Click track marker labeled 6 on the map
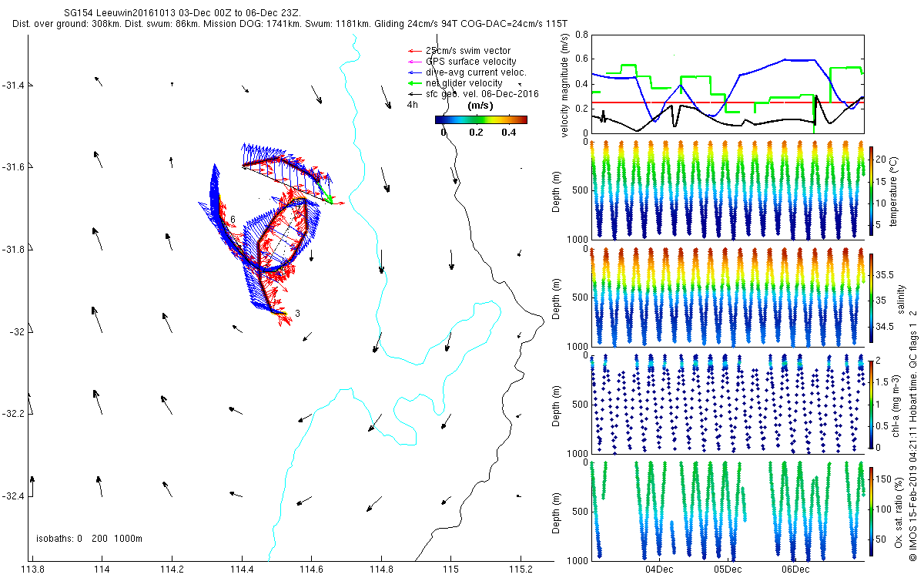924x578 pixels. 233,220
